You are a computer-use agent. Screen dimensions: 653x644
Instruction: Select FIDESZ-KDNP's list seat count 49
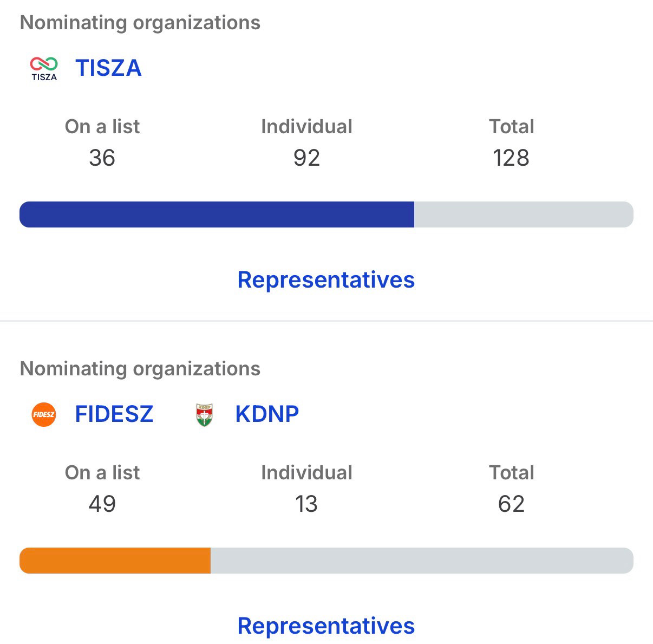coord(102,504)
